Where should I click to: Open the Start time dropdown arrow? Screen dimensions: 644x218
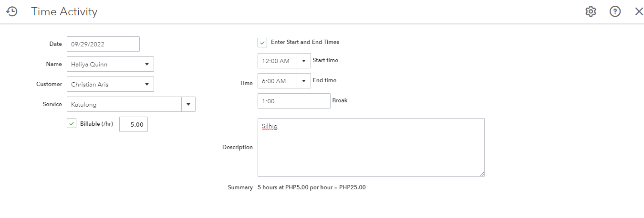[303, 61]
